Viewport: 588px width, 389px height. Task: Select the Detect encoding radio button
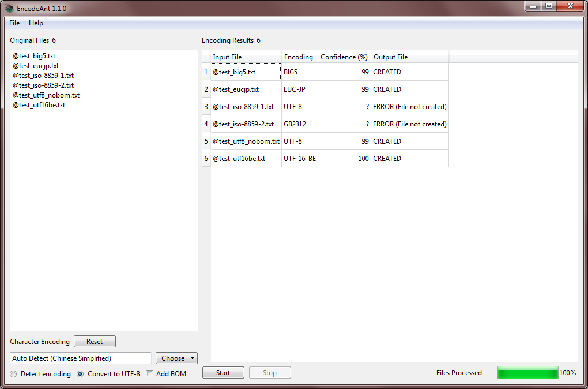coord(14,374)
